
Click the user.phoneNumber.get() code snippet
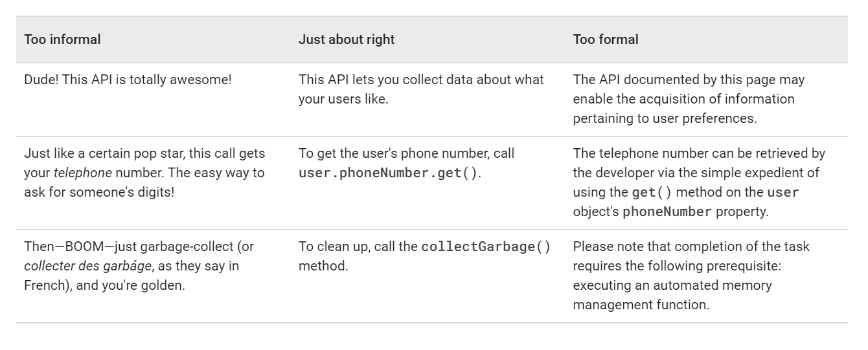click(x=387, y=174)
